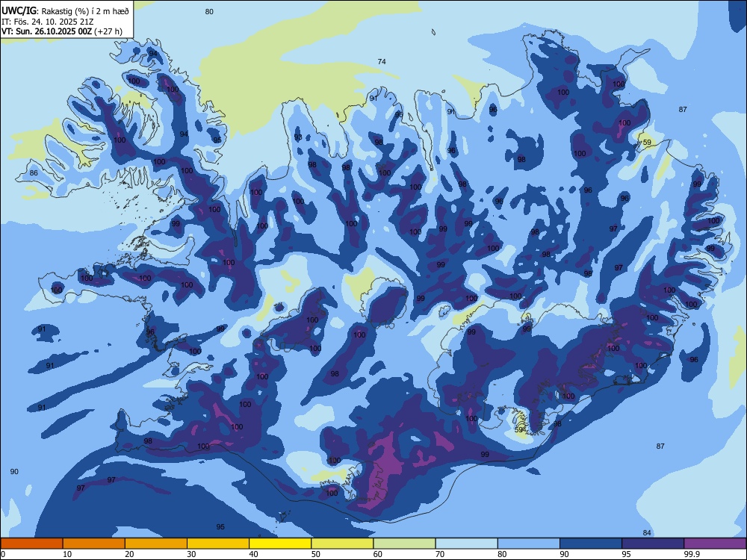Click the "(+27 h)" forecast offset text
747x560 pixels.
pos(108,31)
